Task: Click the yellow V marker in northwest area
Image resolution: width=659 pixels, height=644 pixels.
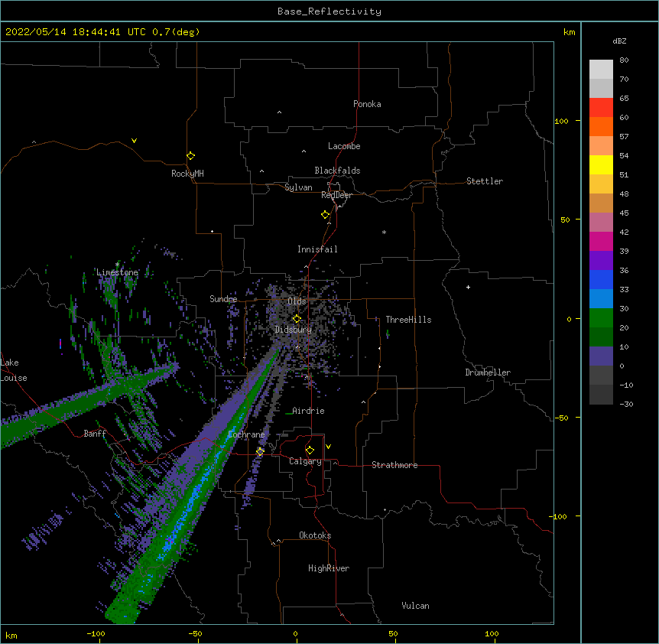Action: point(134,141)
